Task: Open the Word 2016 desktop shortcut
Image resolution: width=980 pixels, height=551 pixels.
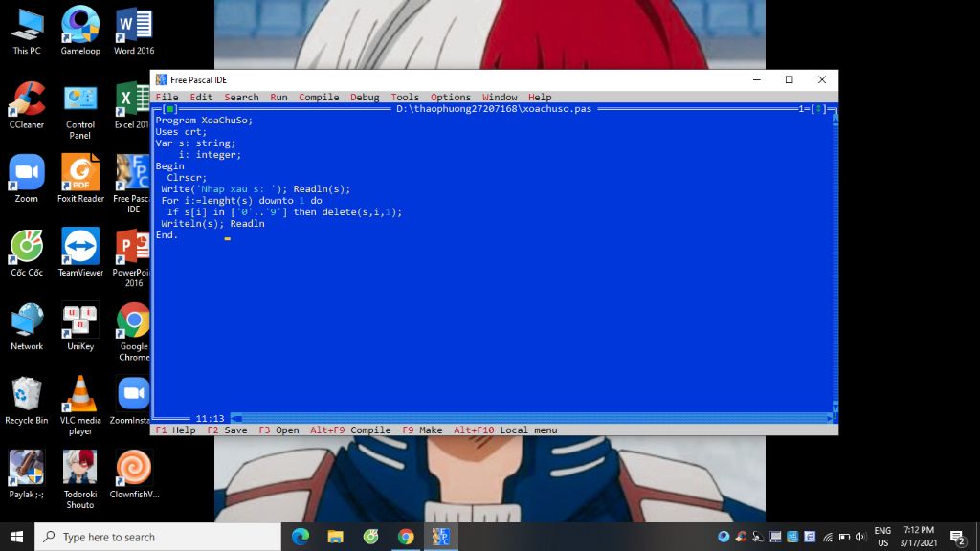Action: point(134,32)
